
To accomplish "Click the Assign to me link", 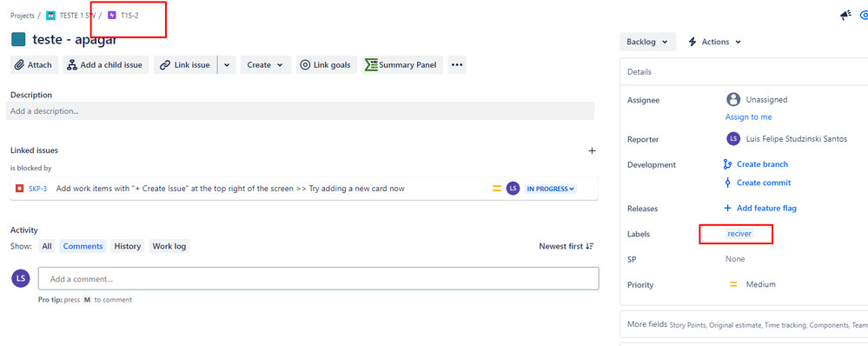I will (x=748, y=116).
